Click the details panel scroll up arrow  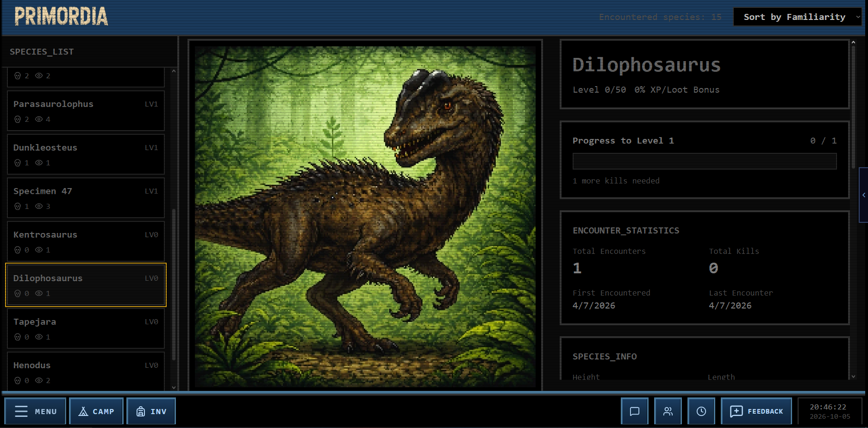[x=853, y=43]
